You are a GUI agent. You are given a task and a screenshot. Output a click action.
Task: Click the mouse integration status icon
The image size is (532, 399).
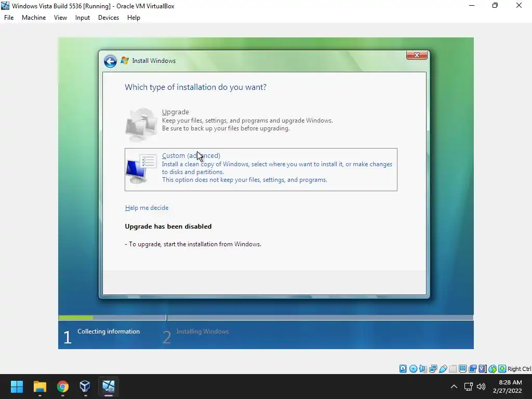pyautogui.click(x=493, y=369)
